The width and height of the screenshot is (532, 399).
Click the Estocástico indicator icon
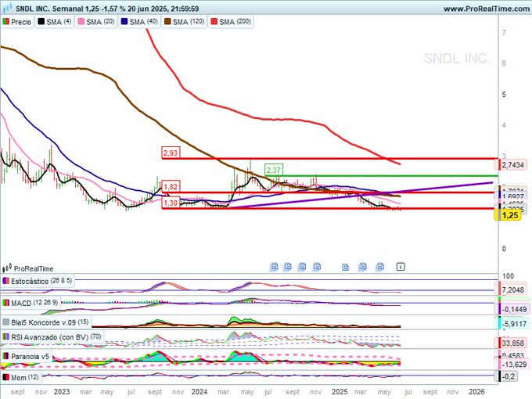pos(5,282)
